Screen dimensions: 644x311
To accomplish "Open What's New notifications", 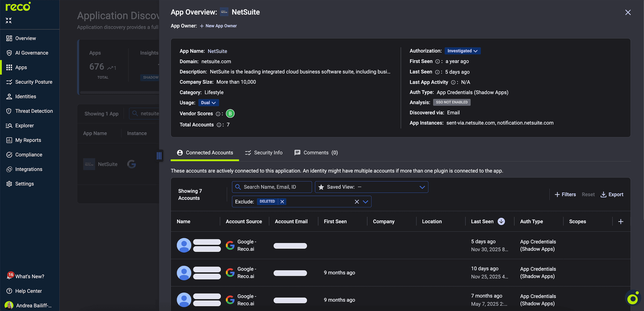I will click(30, 276).
